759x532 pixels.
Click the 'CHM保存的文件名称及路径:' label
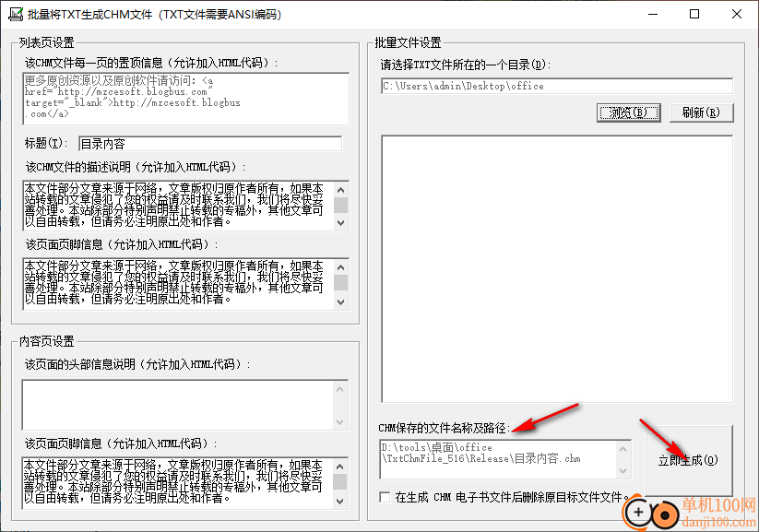[445, 428]
